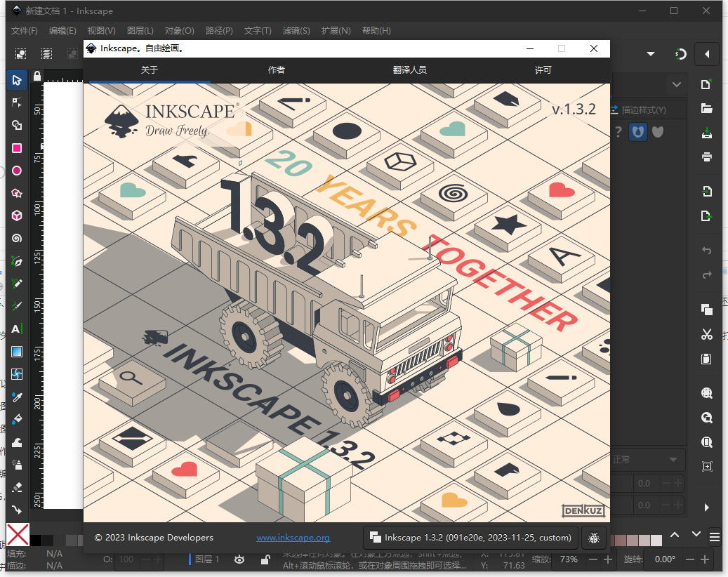The height and width of the screenshot is (577, 728).
Task: Open the palette hamburger menu
Action: pyautogui.click(x=715, y=537)
